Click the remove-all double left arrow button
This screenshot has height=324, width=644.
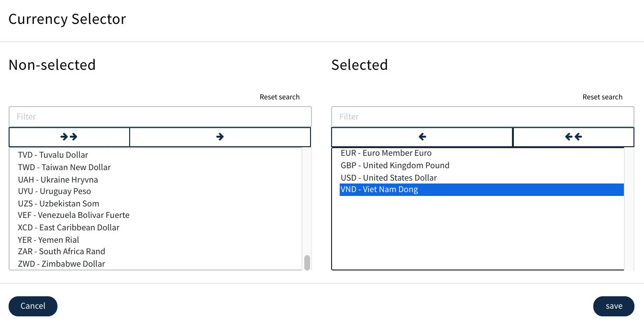point(573,137)
